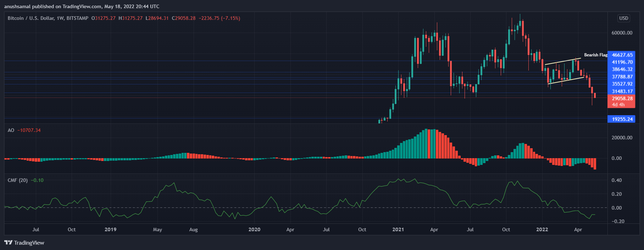
Task: Click the publisher credit line at top
Action: [82, 6]
